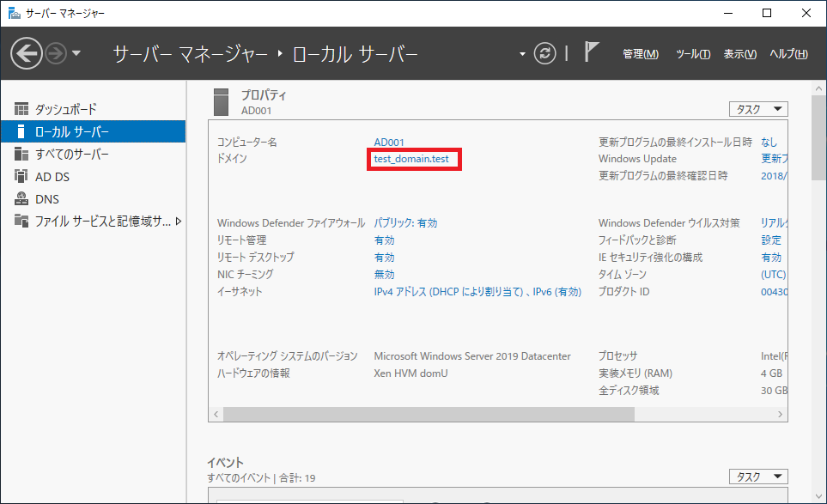Click the properties scrollbar left arrow

pyautogui.click(x=216, y=415)
